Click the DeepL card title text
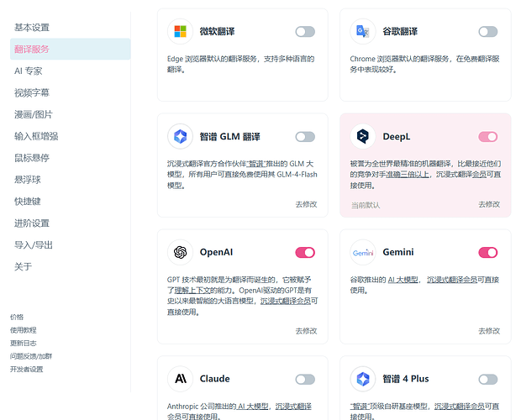This screenshot has width=521, height=420. [397, 136]
